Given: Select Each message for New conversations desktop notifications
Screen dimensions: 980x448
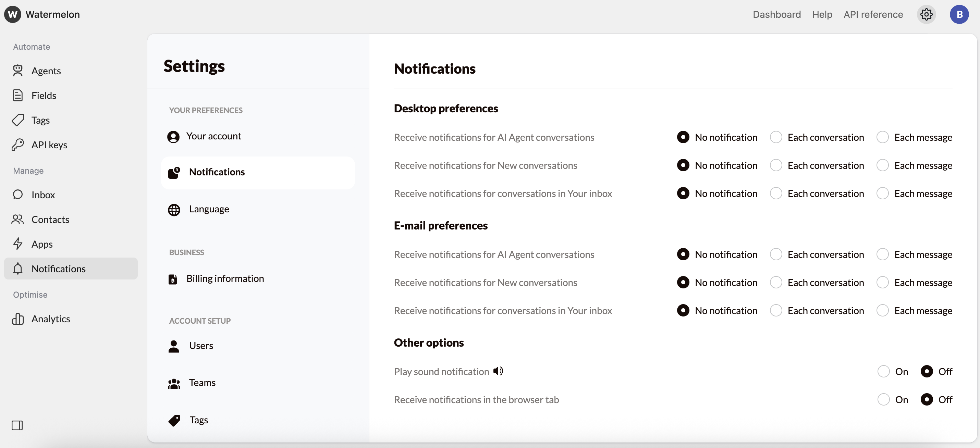Looking at the screenshot, I should pyautogui.click(x=883, y=165).
